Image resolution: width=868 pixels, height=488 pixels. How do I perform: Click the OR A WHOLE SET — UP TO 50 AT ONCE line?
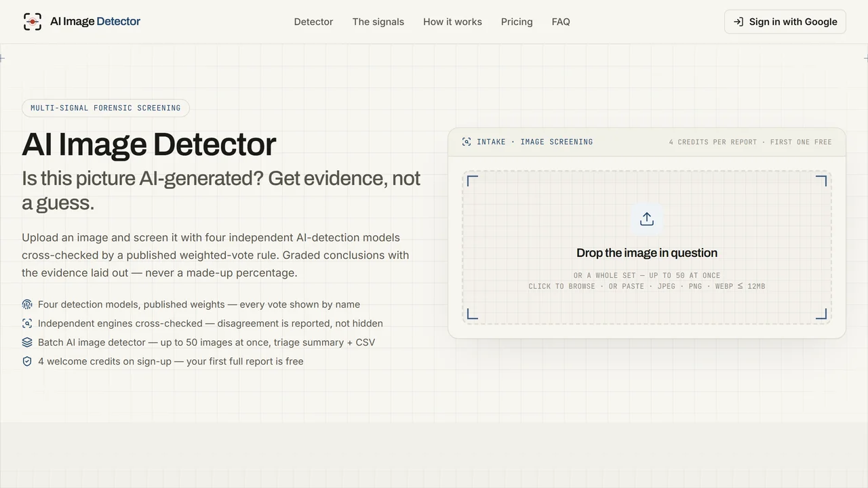647,275
